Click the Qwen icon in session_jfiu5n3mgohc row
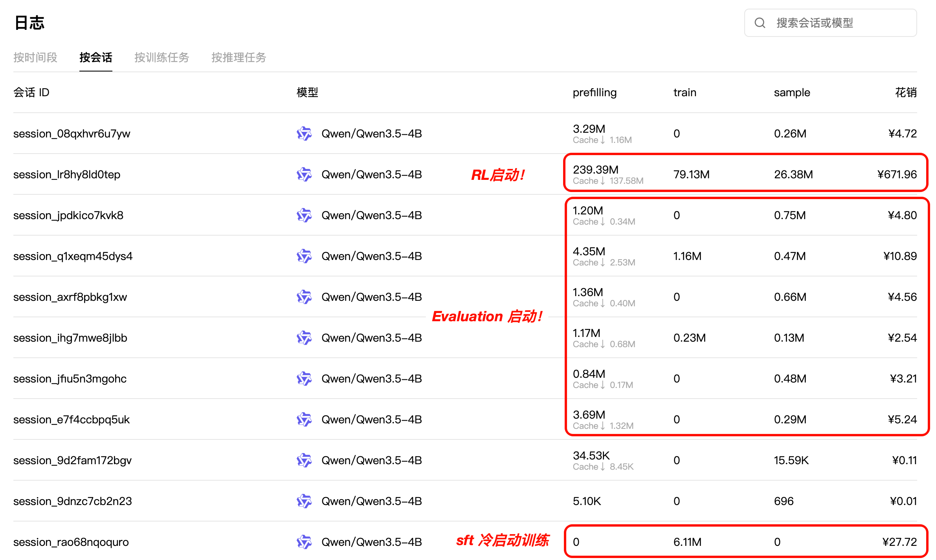This screenshot has width=936, height=560. [304, 379]
